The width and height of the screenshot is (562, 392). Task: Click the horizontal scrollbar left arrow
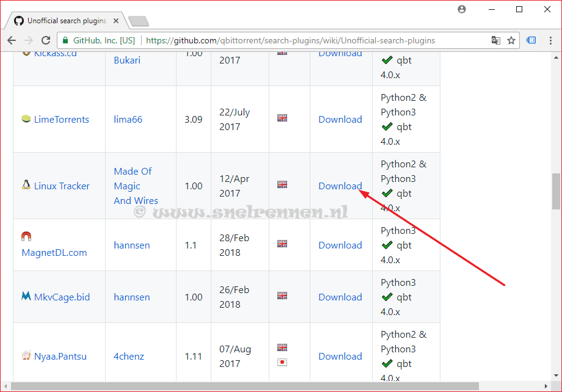[x=5, y=387]
